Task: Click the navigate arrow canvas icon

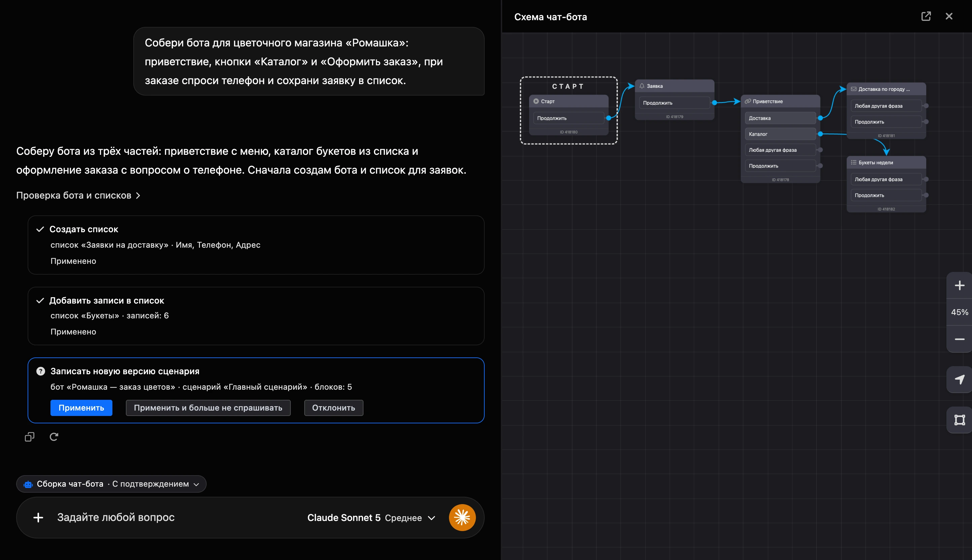Action: click(959, 380)
